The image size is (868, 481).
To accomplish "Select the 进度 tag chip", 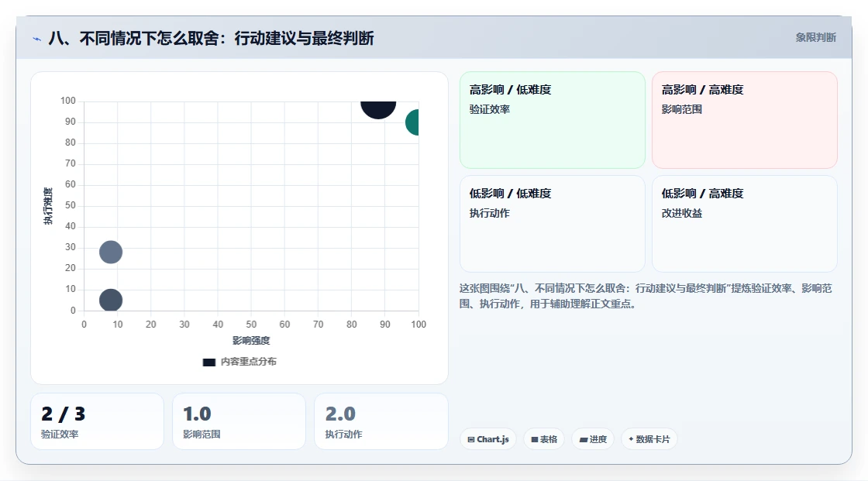I will coord(593,439).
